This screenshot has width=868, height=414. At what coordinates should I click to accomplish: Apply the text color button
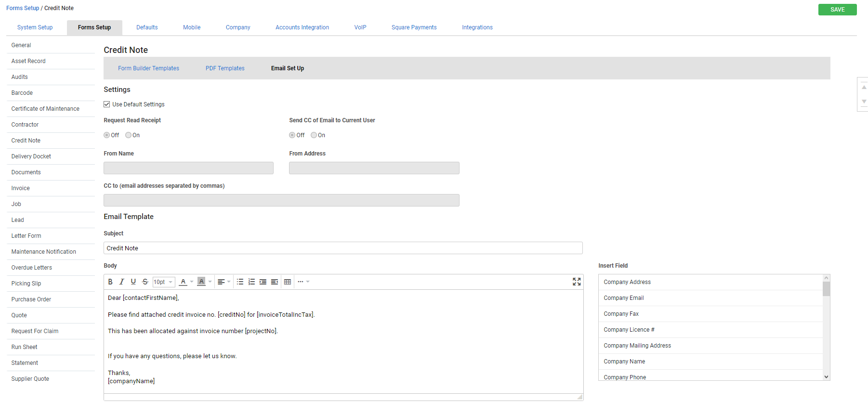tap(183, 282)
